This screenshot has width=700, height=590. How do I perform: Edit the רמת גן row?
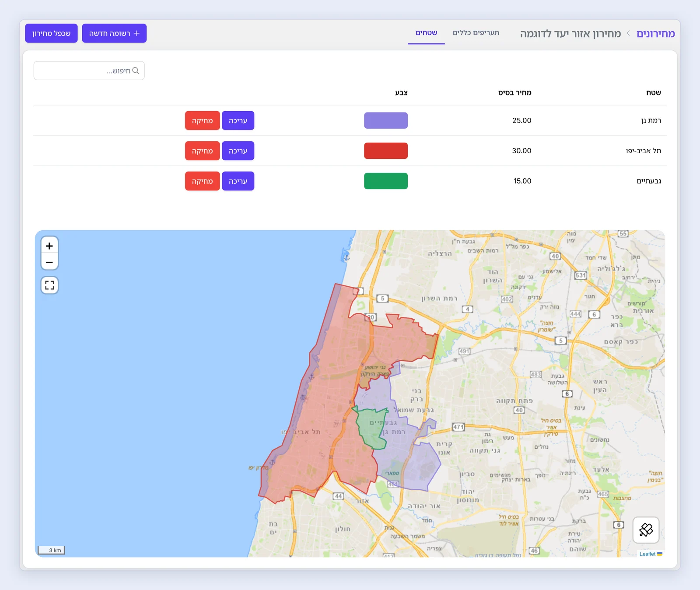(238, 120)
